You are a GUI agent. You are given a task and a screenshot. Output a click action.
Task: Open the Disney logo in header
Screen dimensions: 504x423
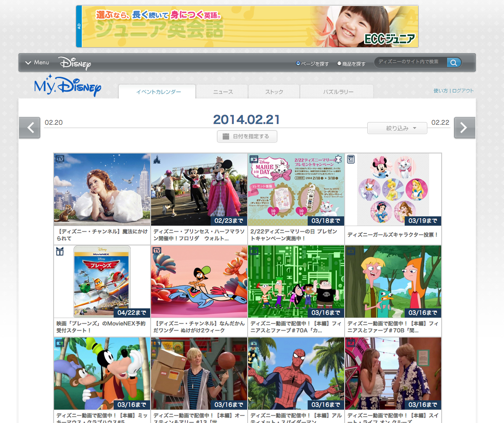click(x=75, y=63)
